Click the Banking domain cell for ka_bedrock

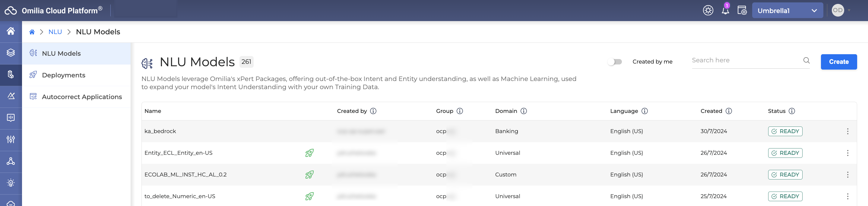tap(506, 131)
